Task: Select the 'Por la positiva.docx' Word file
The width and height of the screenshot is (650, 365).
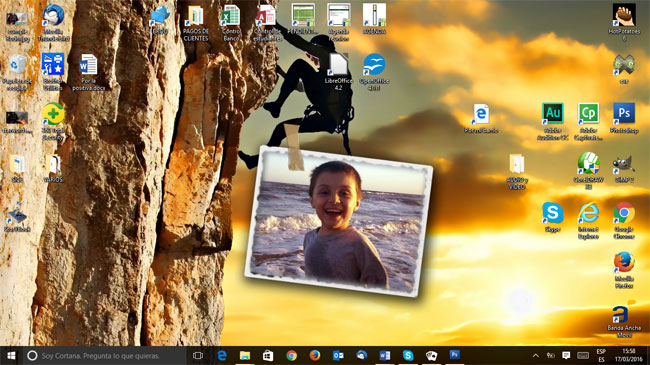Action: (x=88, y=73)
